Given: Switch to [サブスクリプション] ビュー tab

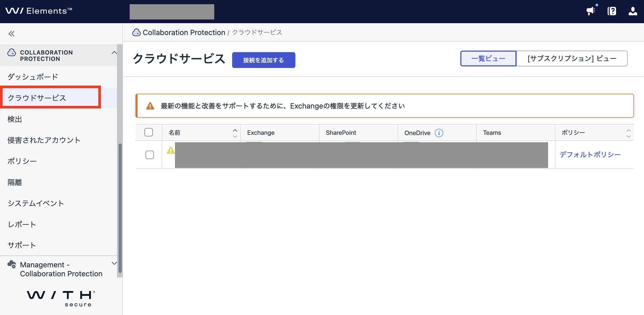Looking at the screenshot, I should [x=572, y=58].
